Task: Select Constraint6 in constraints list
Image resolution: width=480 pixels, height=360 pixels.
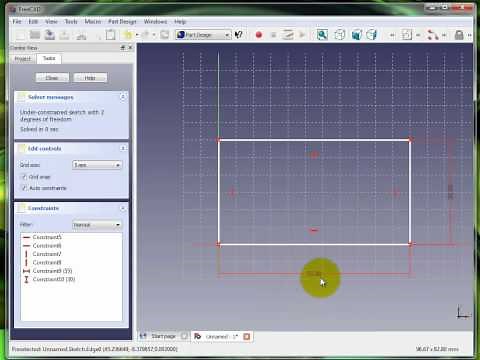Action: (47, 246)
